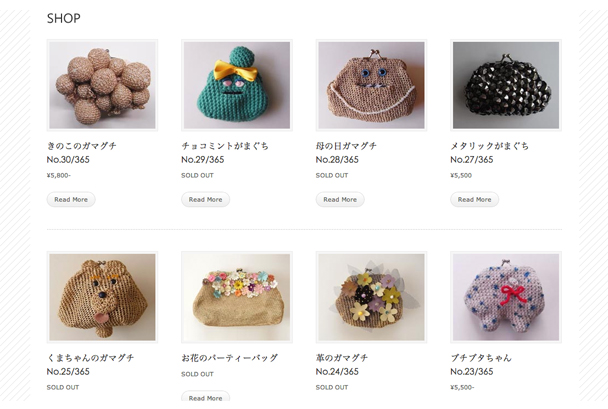Click Read More under No.30/365
608x409 pixels.
(71, 199)
